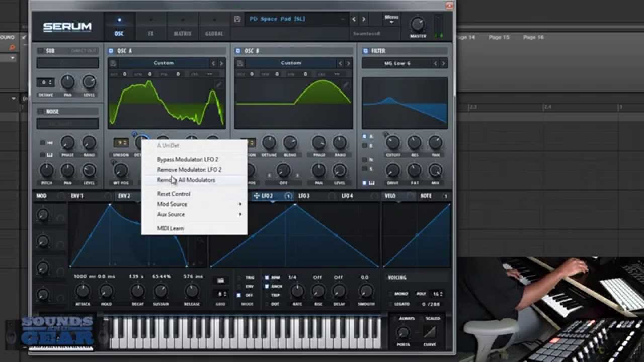This screenshot has width=644, height=362.
Task: Click the OSC A wavetable menu icon
Action: [113, 63]
